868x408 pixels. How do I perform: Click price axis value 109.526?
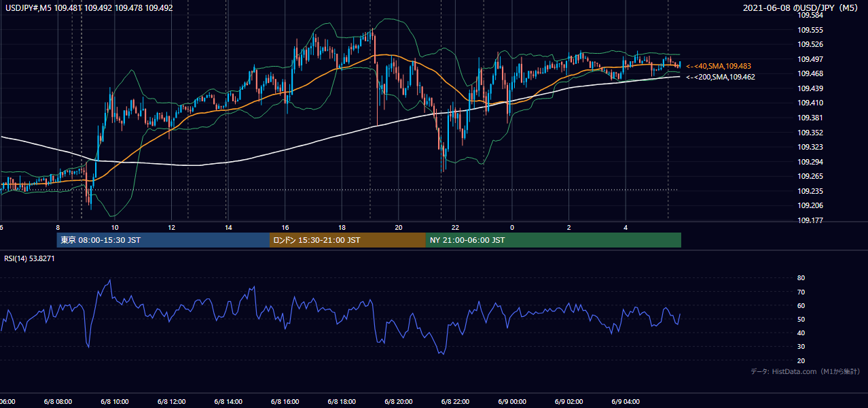click(x=810, y=44)
